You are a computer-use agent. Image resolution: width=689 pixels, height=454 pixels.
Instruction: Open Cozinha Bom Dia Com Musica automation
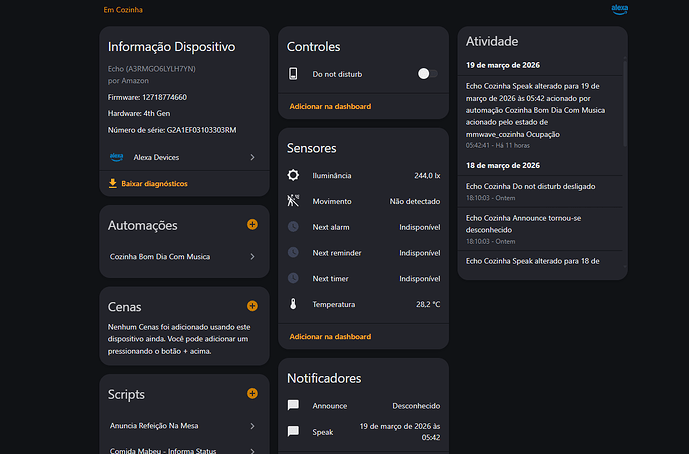point(185,257)
